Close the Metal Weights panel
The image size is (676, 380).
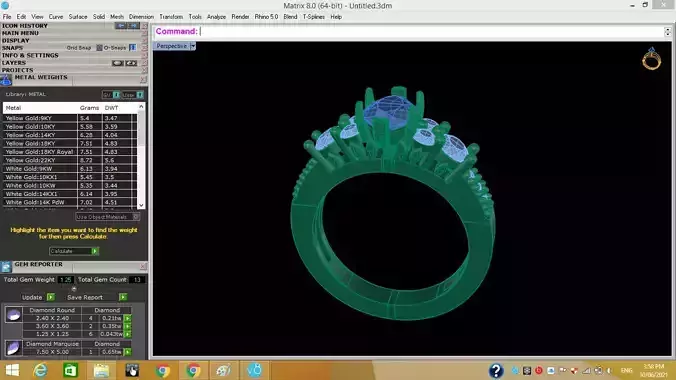pyautogui.click(x=143, y=80)
